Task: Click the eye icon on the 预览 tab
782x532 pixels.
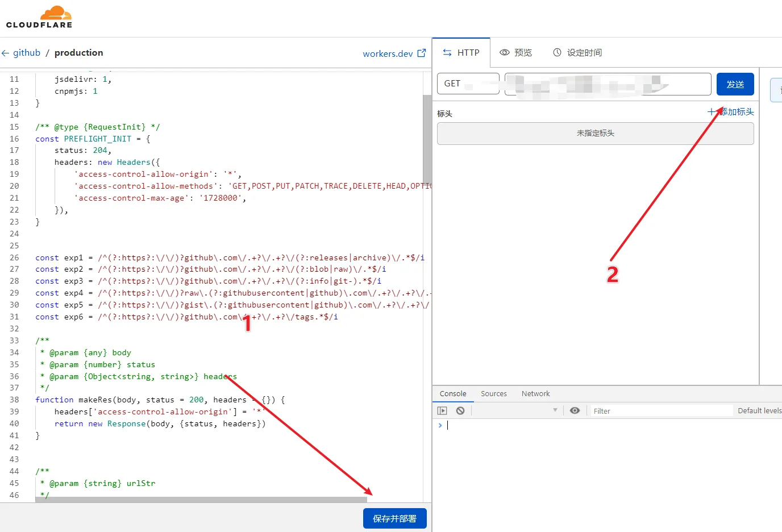Action: 504,52
